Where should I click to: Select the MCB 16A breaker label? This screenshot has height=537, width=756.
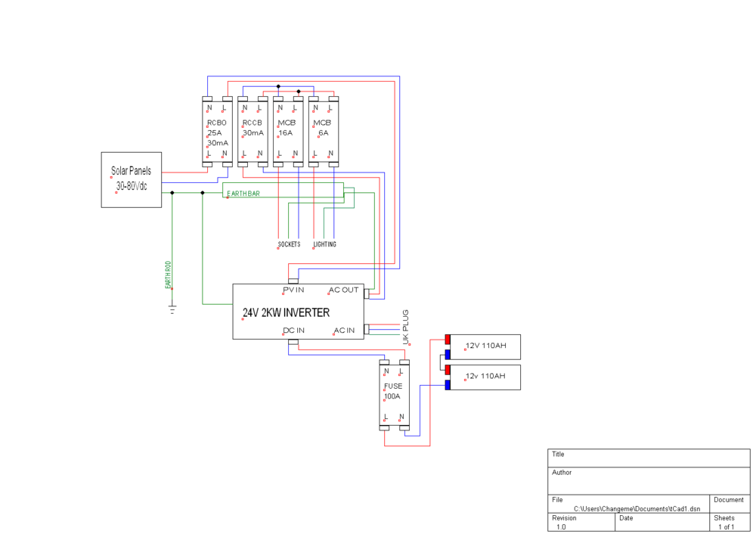tap(287, 128)
